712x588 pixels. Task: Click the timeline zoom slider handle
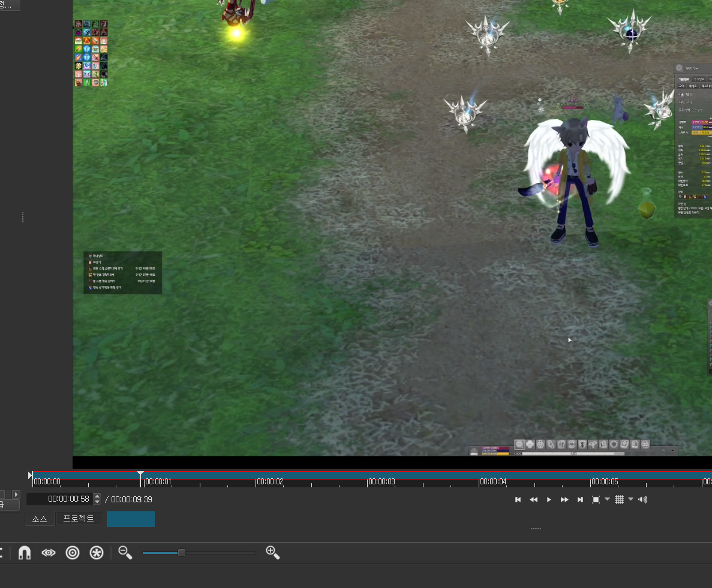(182, 553)
